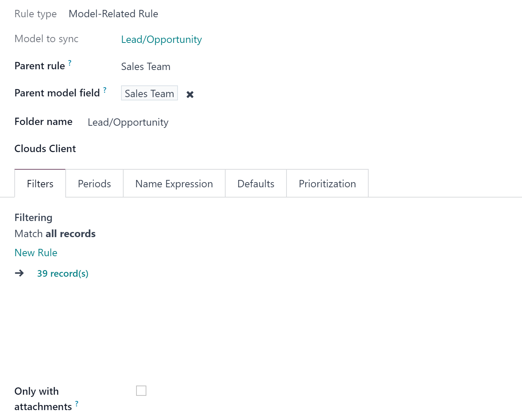Image resolution: width=522 pixels, height=420 pixels.
Task: Enable the Only with attachments checkbox
Action: (141, 391)
